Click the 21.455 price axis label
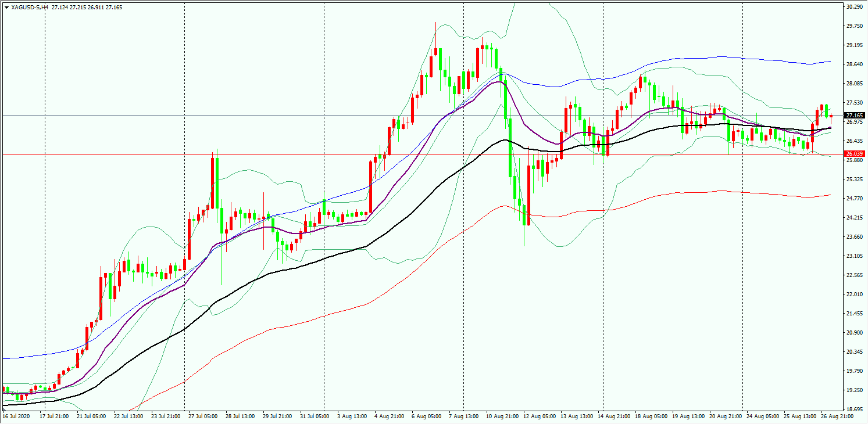 click(x=854, y=314)
